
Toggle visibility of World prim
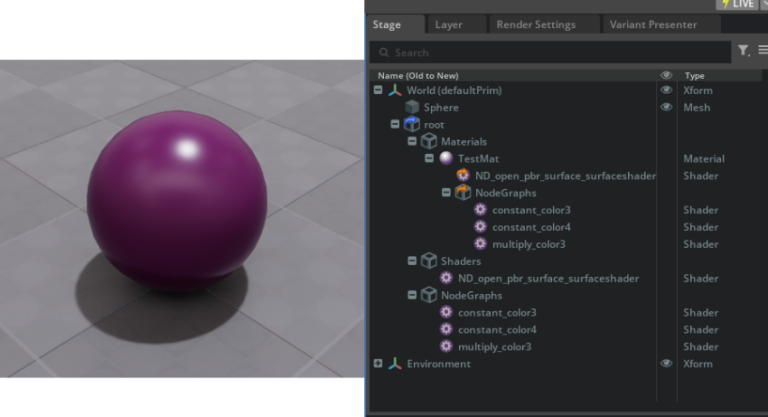(666, 90)
